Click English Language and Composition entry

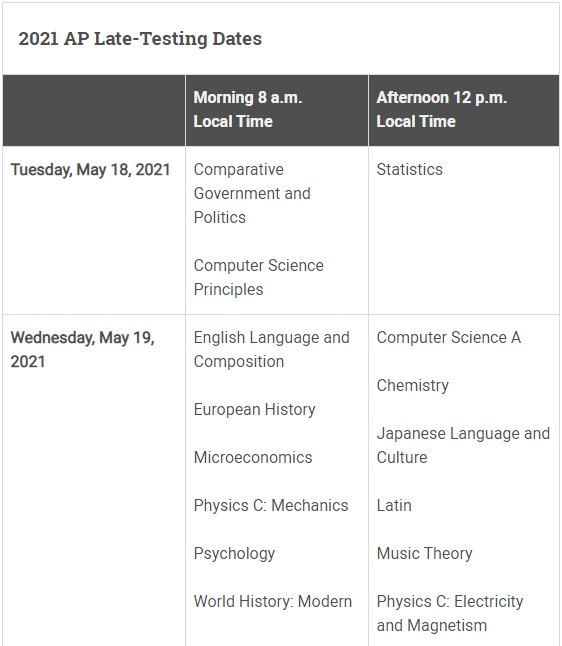[272, 349]
